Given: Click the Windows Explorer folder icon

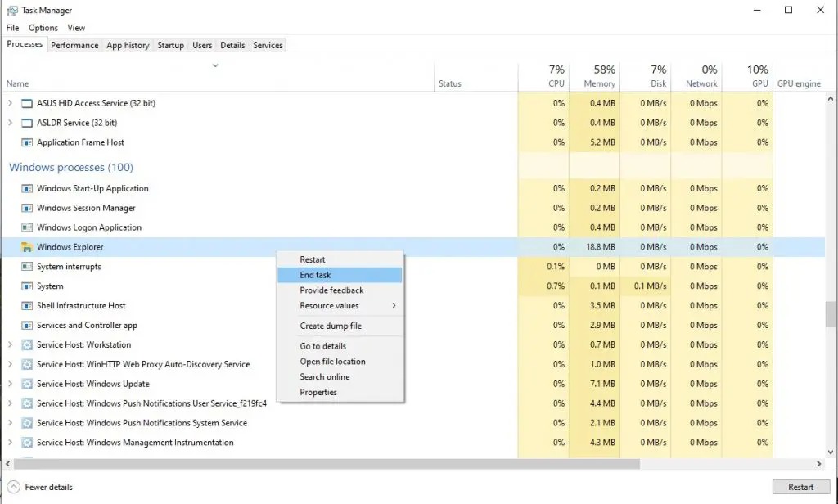Looking at the screenshot, I should [x=27, y=247].
